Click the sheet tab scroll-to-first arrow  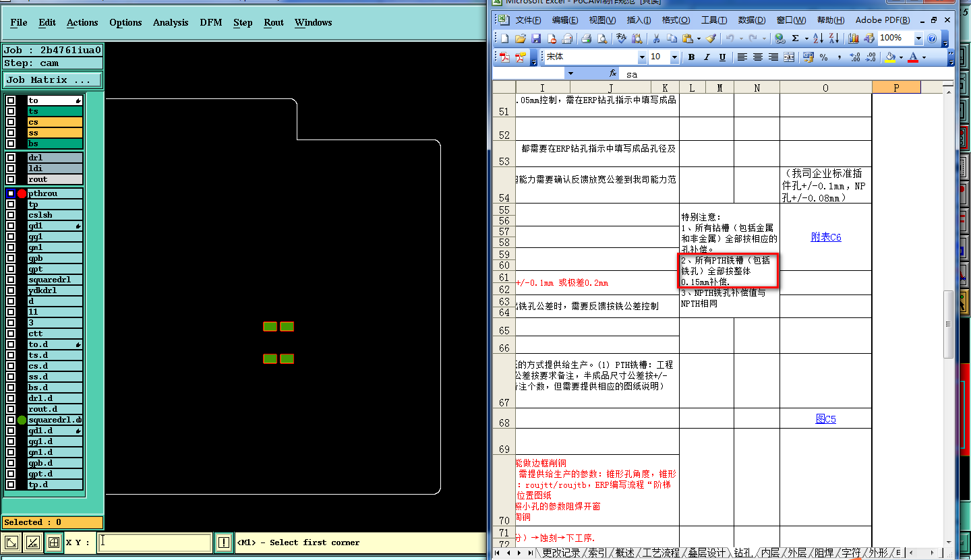pyautogui.click(x=498, y=553)
